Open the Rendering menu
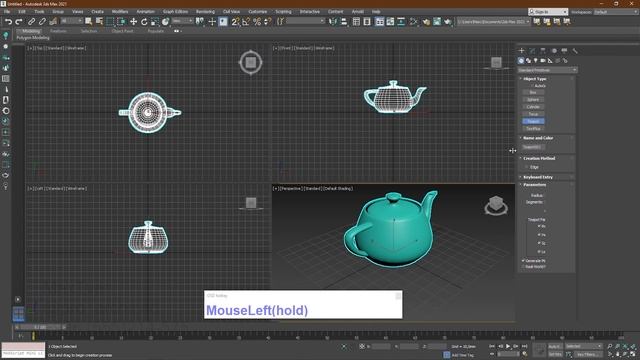 point(205,12)
